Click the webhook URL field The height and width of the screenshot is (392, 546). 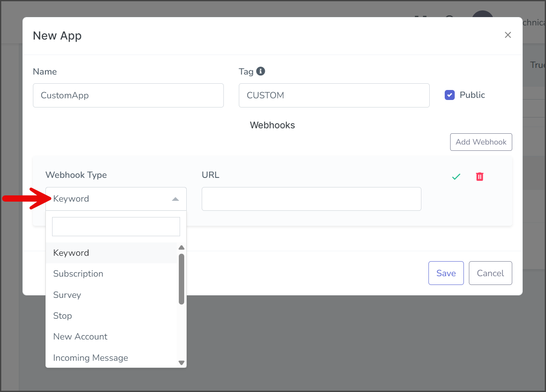[x=311, y=199]
